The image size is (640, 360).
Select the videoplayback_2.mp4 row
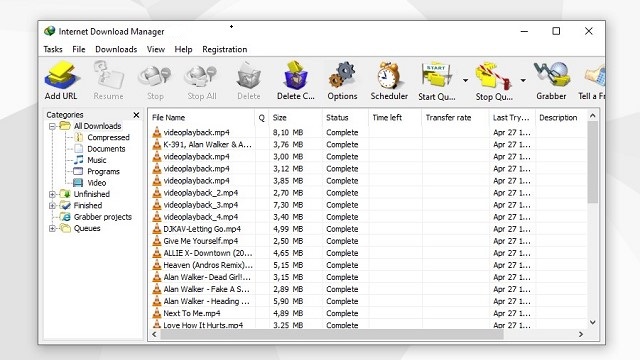tap(368, 193)
